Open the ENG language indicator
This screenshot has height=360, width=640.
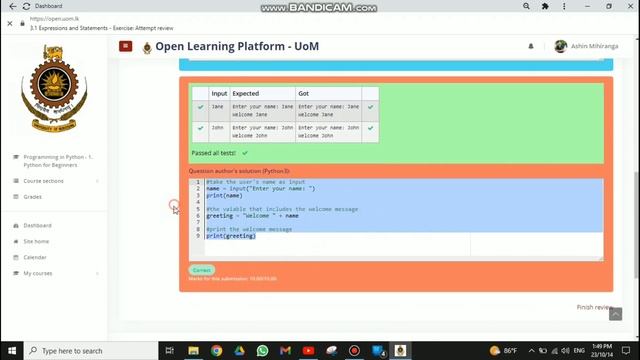(x=579, y=351)
